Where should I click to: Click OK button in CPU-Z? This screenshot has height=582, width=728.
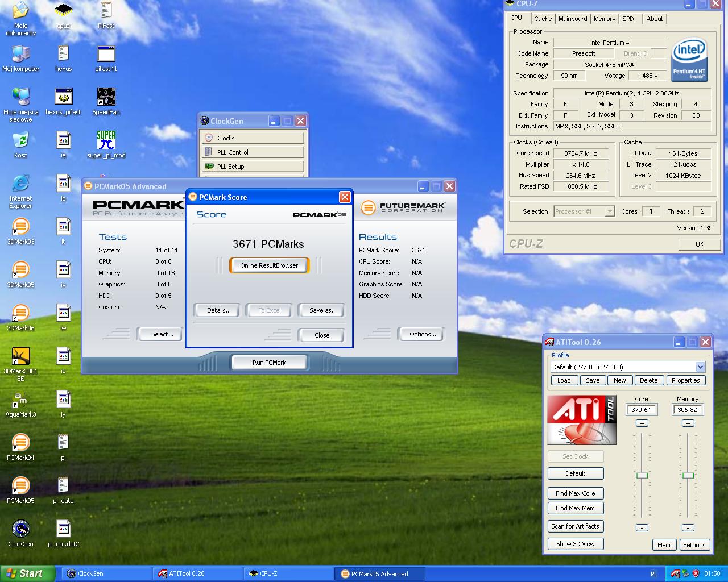click(x=700, y=244)
